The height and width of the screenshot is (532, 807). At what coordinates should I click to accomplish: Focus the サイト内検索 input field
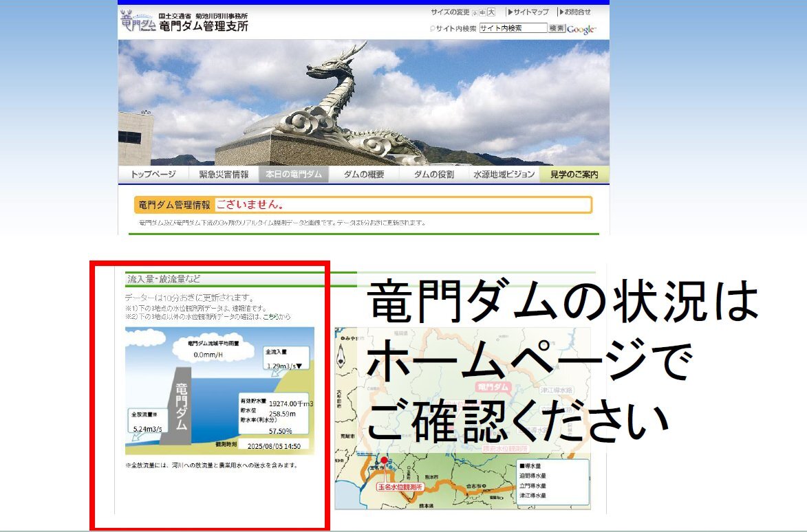513,28
